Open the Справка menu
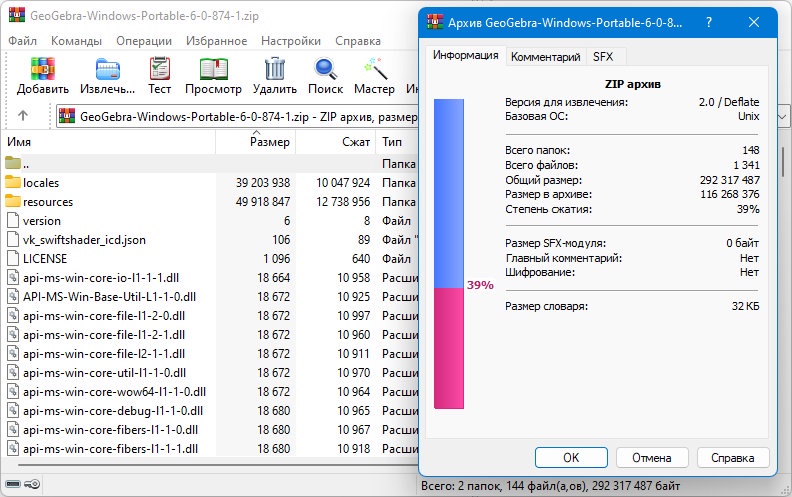This screenshot has width=792, height=497. 358,41
